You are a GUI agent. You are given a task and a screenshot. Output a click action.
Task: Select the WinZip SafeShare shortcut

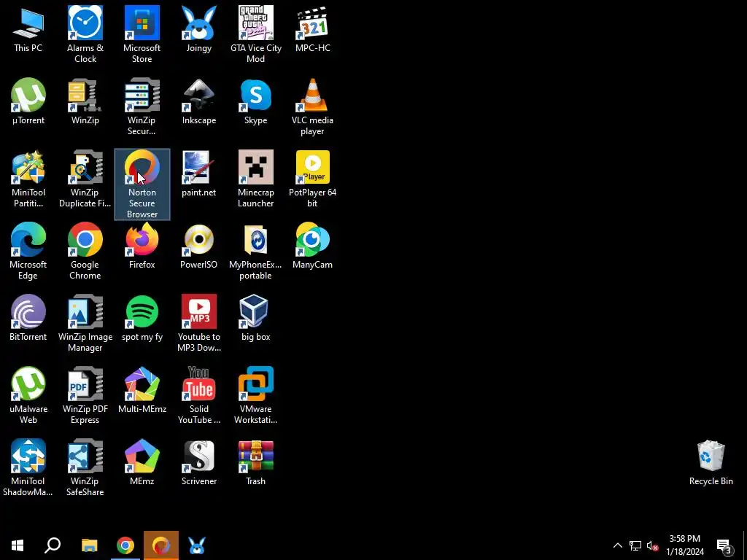click(85, 467)
